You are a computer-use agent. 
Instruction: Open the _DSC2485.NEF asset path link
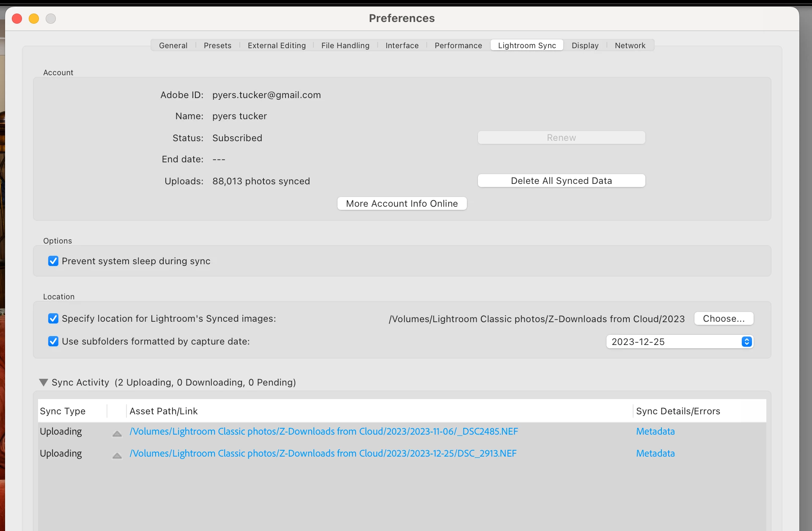324,432
